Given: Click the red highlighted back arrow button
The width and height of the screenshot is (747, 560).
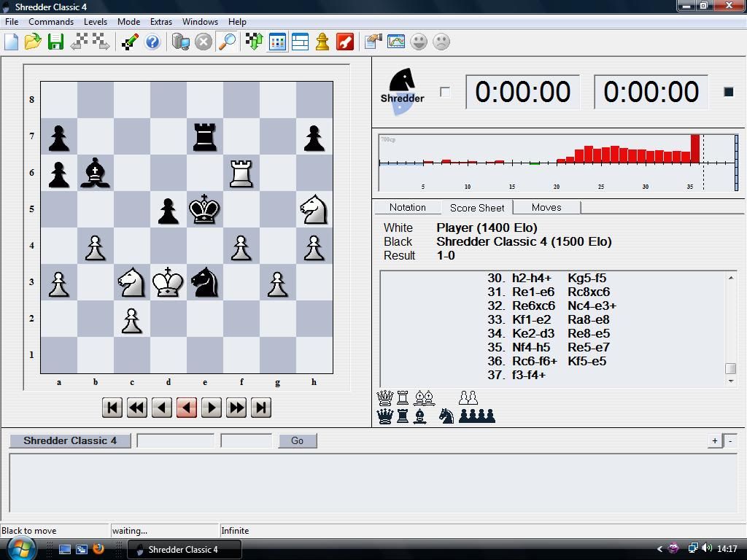Looking at the screenshot, I should [187, 408].
